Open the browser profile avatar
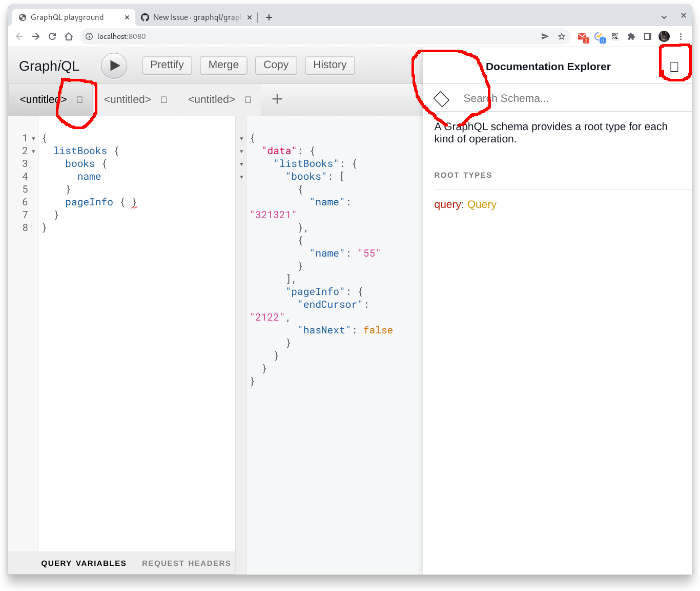Image resolution: width=700 pixels, height=591 pixels. click(664, 36)
